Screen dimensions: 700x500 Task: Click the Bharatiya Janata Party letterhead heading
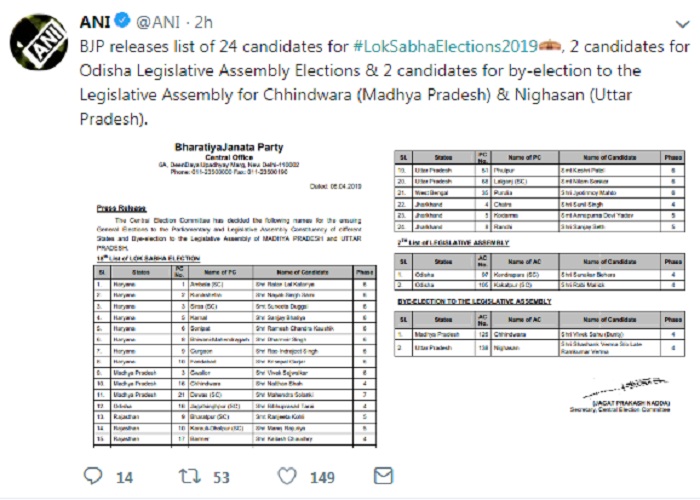(229, 147)
